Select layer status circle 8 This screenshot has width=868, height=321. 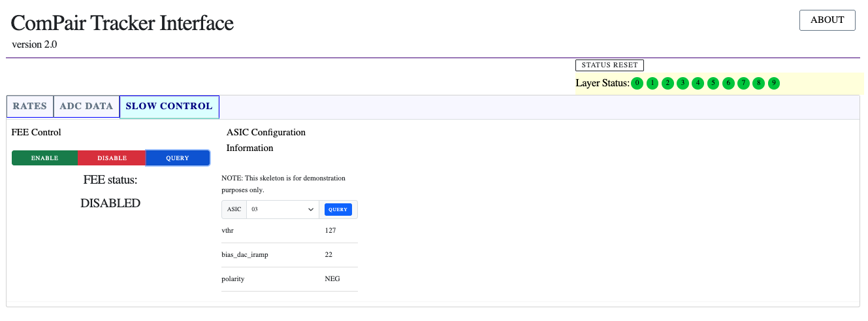coord(758,83)
